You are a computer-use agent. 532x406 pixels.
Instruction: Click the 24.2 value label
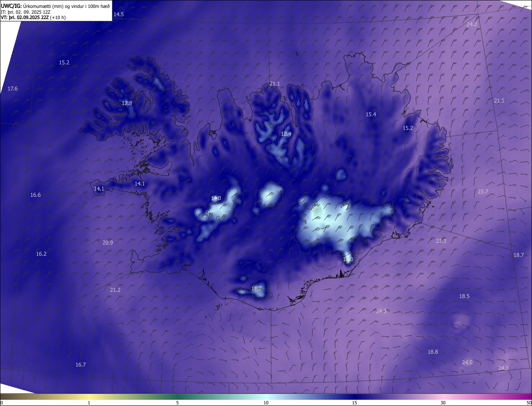pos(472,24)
